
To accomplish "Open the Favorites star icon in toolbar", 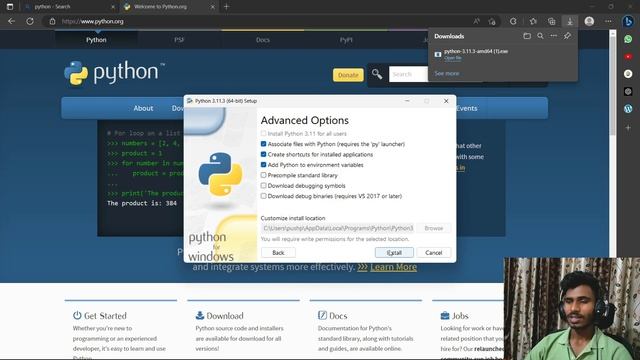I will [533, 21].
